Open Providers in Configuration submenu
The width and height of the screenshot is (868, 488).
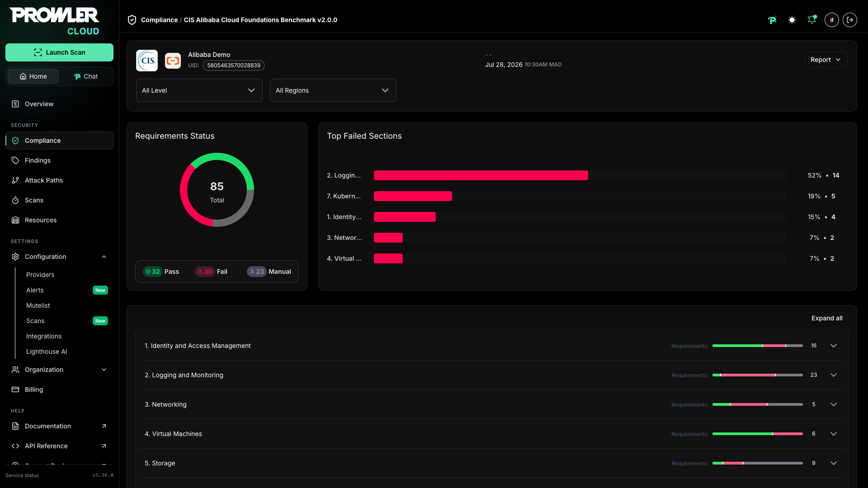(40, 275)
